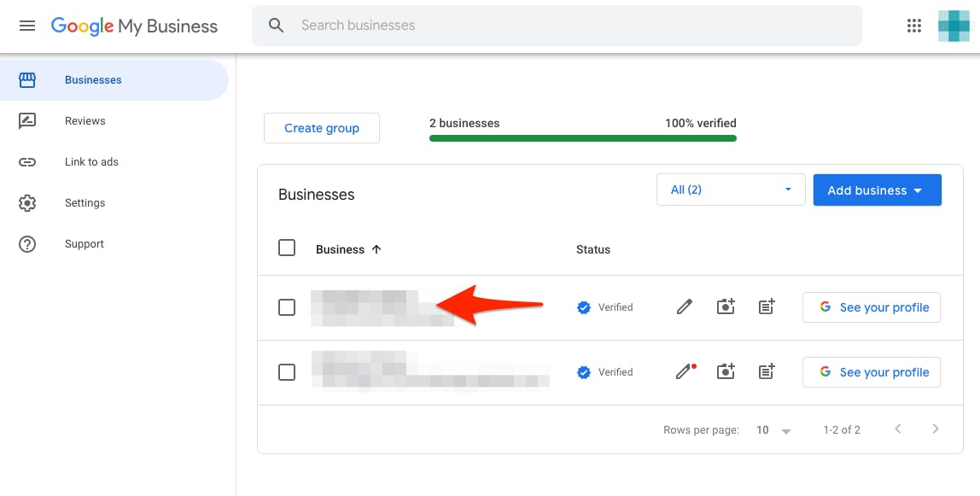The width and height of the screenshot is (980, 496).
Task: Create a post for first business
Action: click(767, 307)
